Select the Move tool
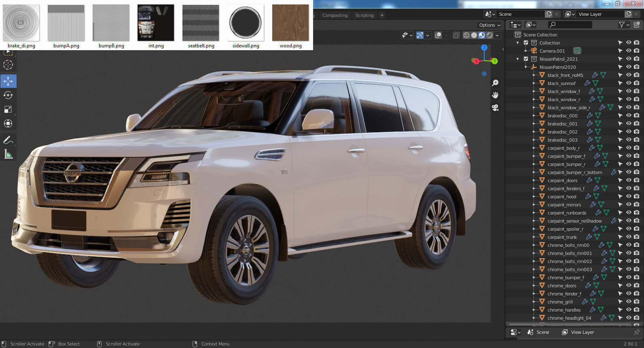The width and height of the screenshot is (644, 348). (8, 81)
